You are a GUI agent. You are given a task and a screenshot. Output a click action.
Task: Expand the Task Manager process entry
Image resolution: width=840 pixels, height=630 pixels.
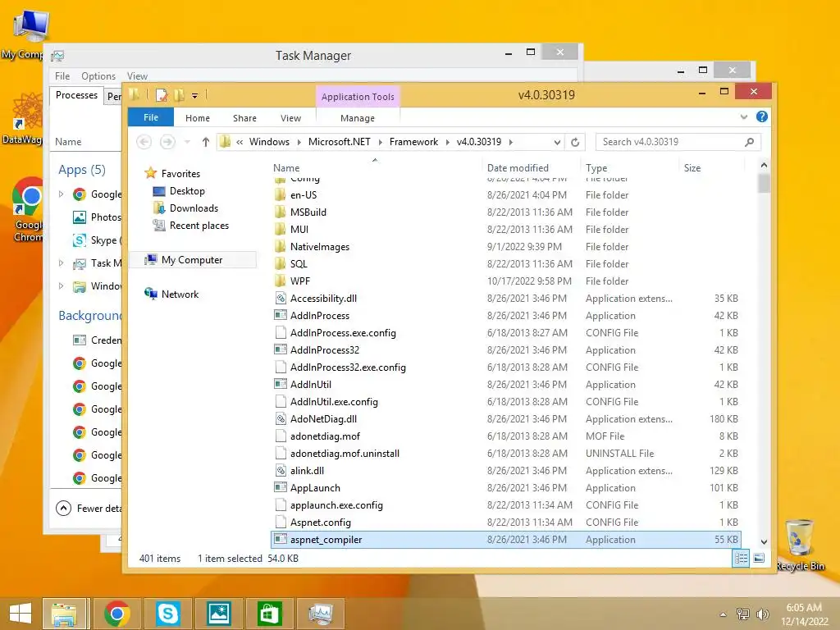[61, 263]
